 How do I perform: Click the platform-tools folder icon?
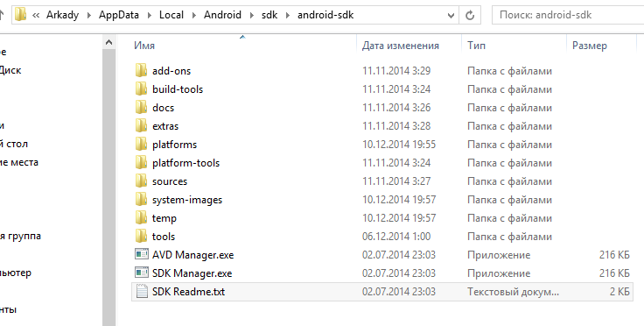point(141,163)
